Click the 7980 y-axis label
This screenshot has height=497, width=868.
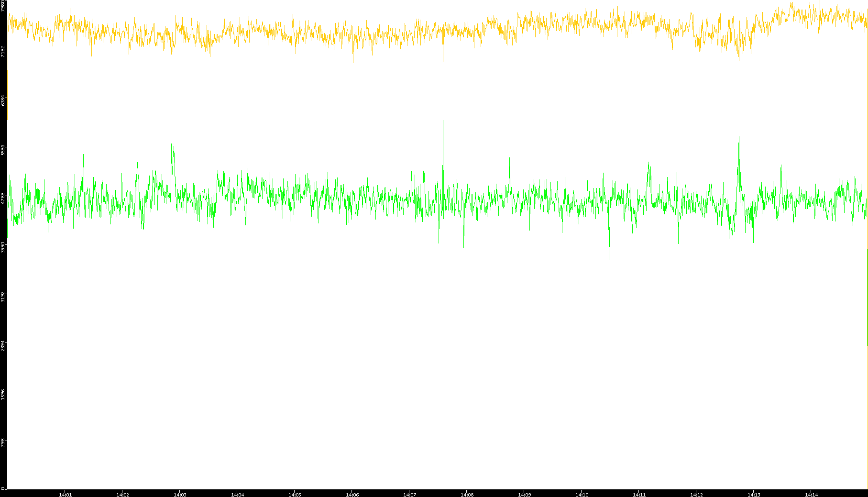pos(3,6)
